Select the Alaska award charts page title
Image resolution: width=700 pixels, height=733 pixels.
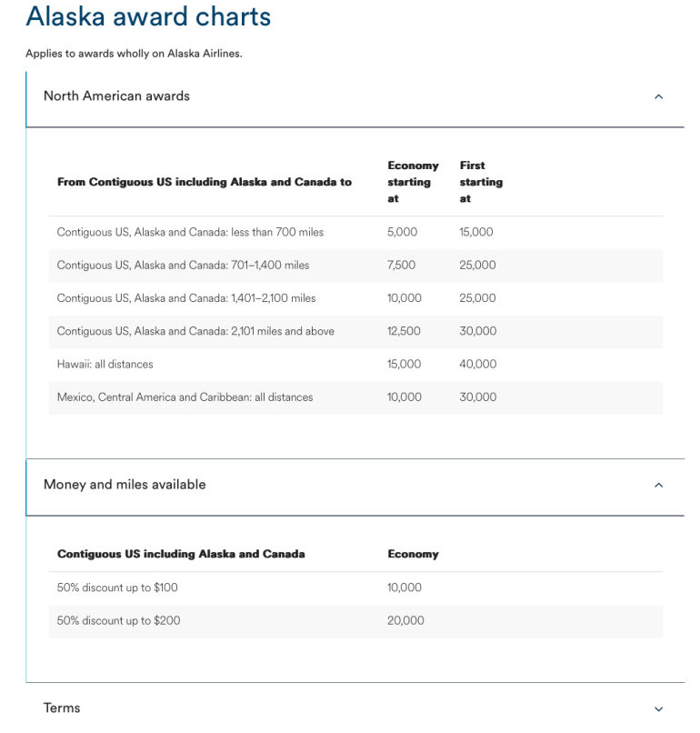[x=148, y=16]
